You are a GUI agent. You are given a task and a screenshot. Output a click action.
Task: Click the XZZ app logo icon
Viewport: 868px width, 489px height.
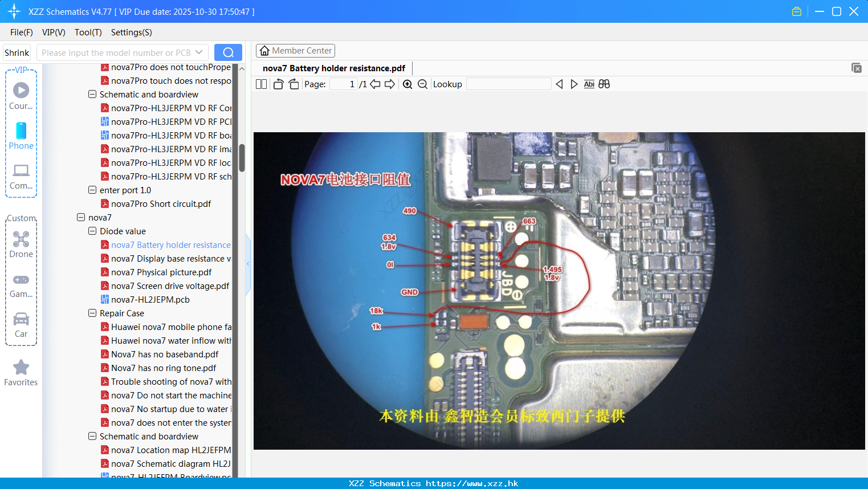pos(14,11)
